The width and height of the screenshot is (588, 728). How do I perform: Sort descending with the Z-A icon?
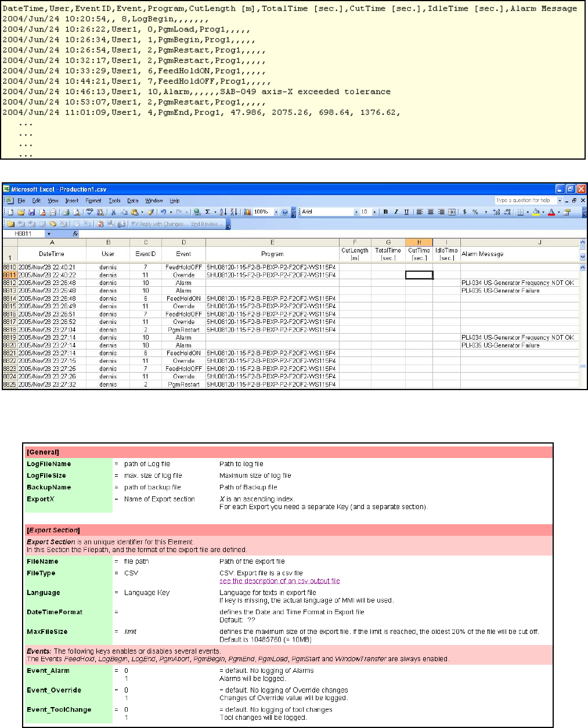(234, 212)
